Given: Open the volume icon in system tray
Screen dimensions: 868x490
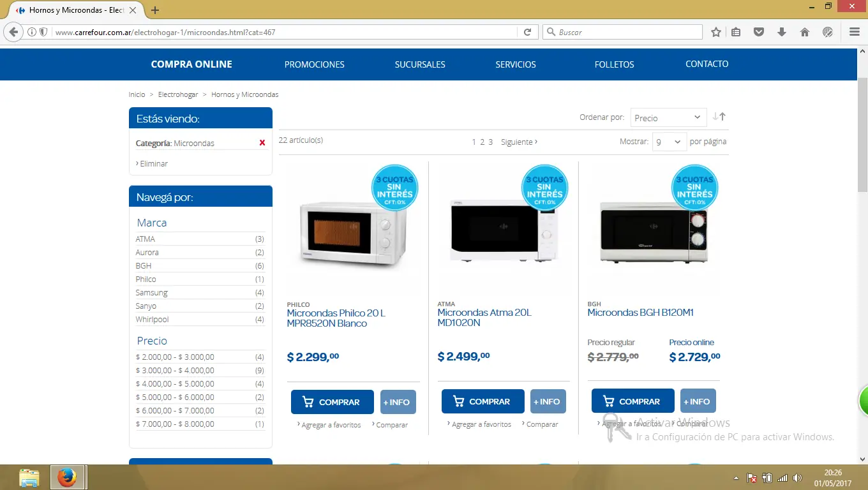Looking at the screenshot, I should click(x=797, y=478).
